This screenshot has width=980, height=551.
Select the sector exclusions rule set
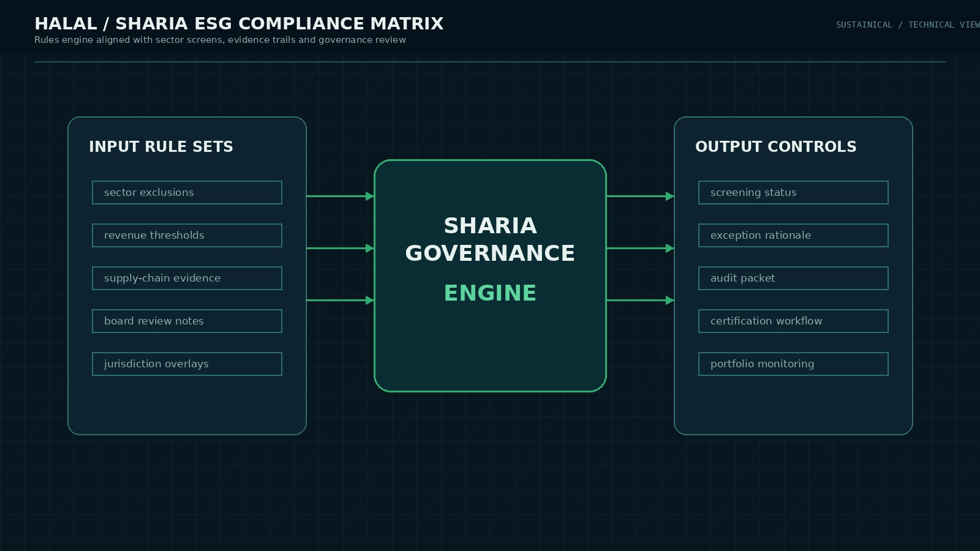[187, 192]
